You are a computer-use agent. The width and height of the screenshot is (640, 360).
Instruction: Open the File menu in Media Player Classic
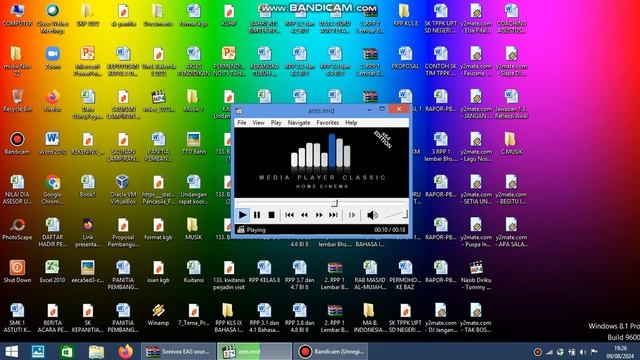pos(242,122)
